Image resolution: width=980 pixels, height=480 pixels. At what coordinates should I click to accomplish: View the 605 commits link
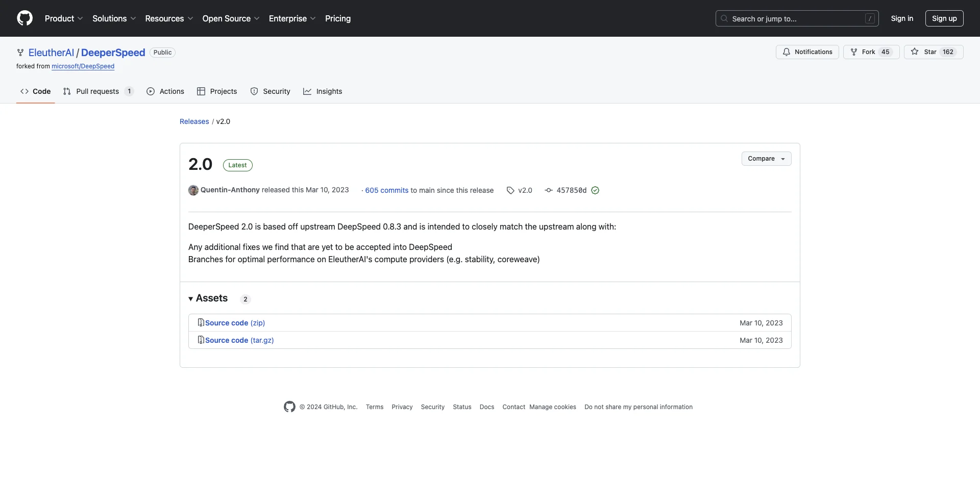tap(386, 190)
